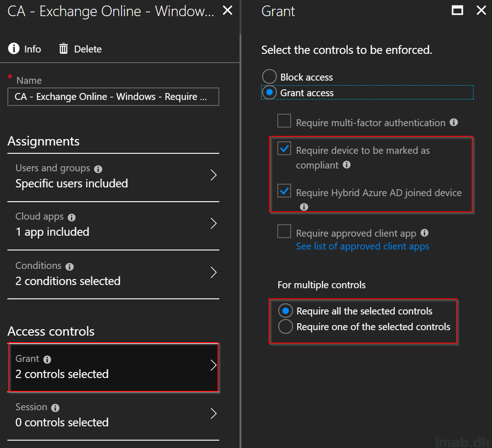
Task: Maximize the Grant blade
Action: click(x=457, y=10)
